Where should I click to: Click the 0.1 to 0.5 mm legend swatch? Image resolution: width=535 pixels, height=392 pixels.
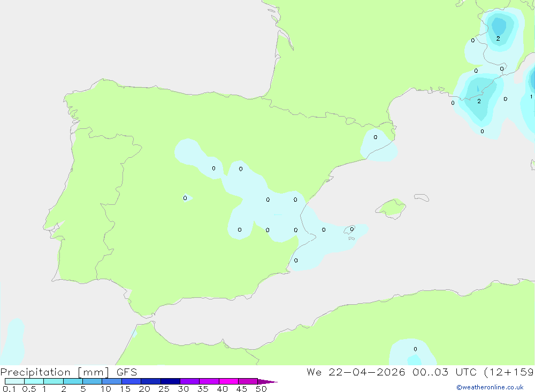[x=14, y=381]
